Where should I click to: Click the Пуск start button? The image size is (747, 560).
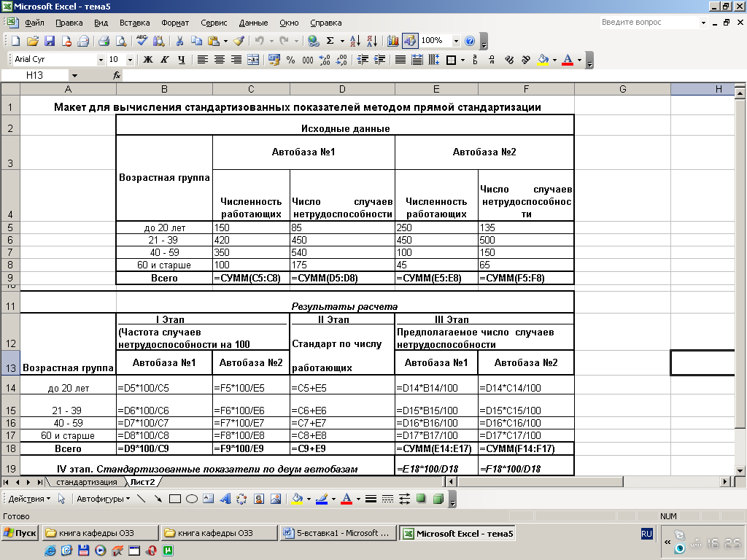coord(20,533)
